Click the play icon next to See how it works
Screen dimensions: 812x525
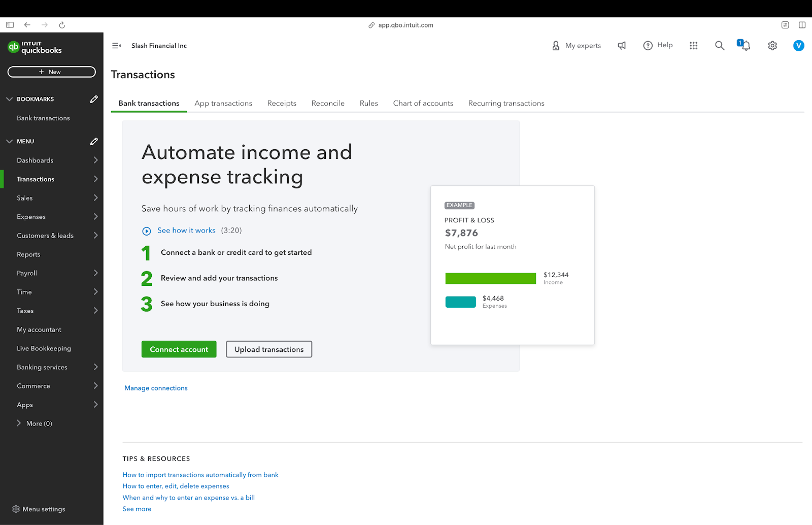147,231
